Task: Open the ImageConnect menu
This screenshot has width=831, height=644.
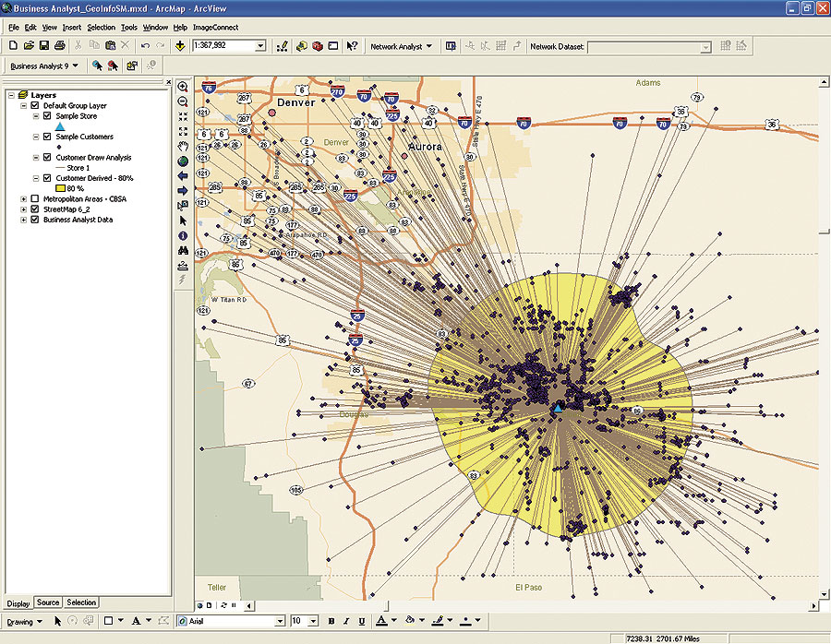Action: tap(215, 27)
